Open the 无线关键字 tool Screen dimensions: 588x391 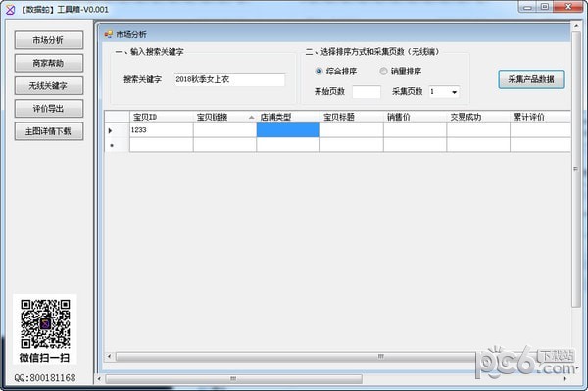click(49, 86)
